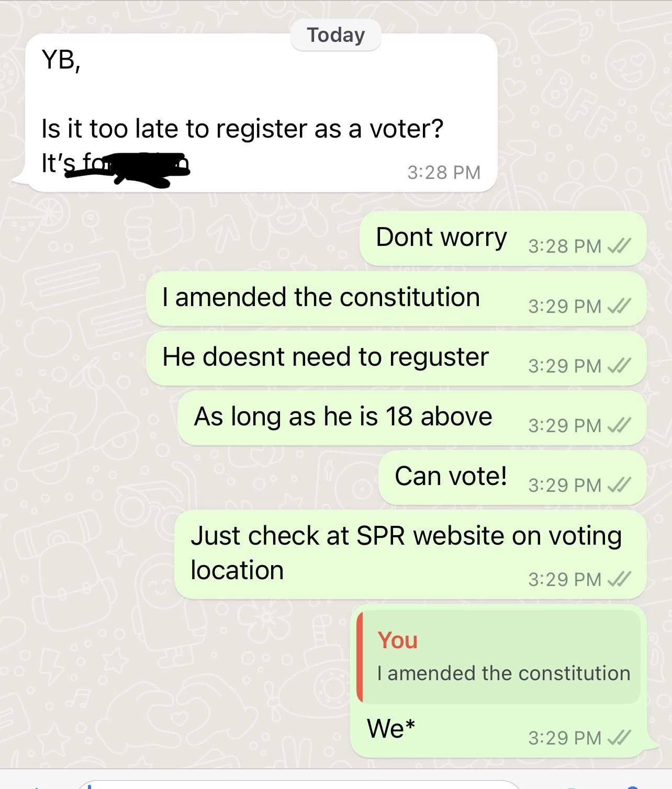Select the 'Just check at SPR website' message

tap(410, 555)
